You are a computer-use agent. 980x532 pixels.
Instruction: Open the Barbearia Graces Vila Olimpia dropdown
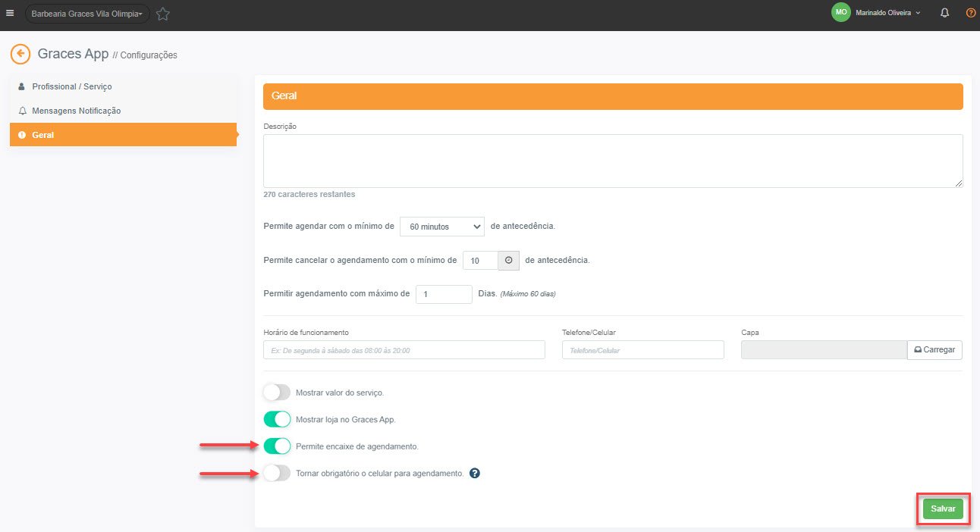[x=87, y=14]
